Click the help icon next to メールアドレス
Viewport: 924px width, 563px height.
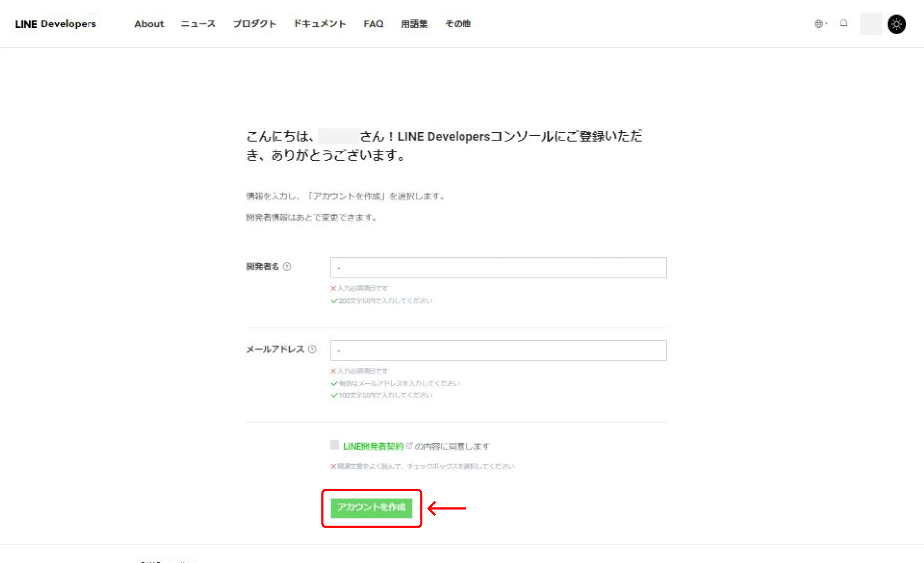coord(312,349)
